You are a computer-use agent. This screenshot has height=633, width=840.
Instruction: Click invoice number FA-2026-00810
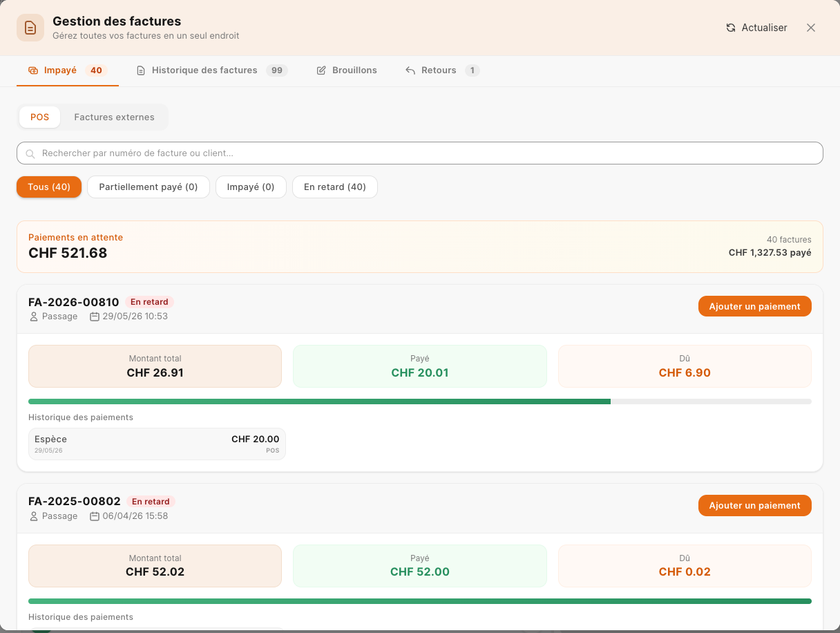coord(74,302)
